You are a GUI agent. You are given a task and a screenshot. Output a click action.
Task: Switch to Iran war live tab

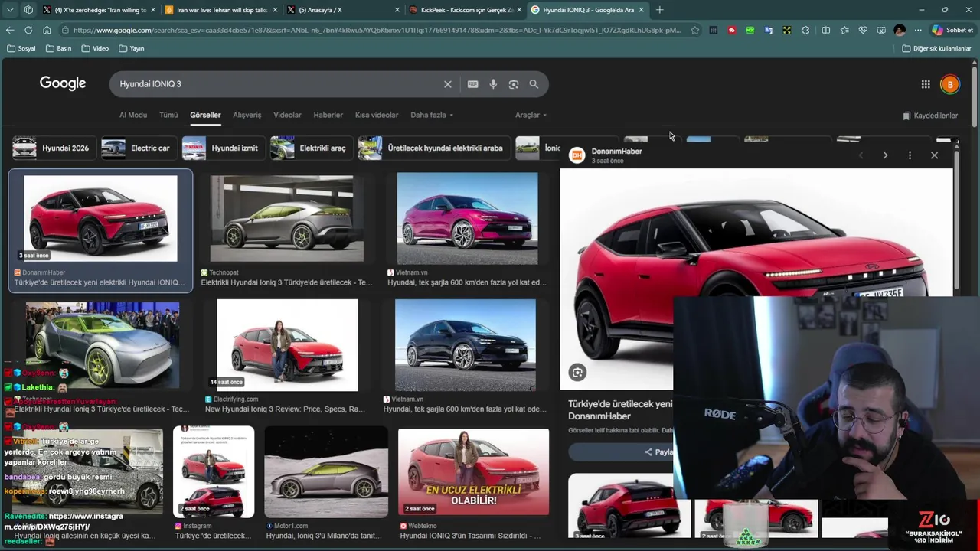coord(220,10)
